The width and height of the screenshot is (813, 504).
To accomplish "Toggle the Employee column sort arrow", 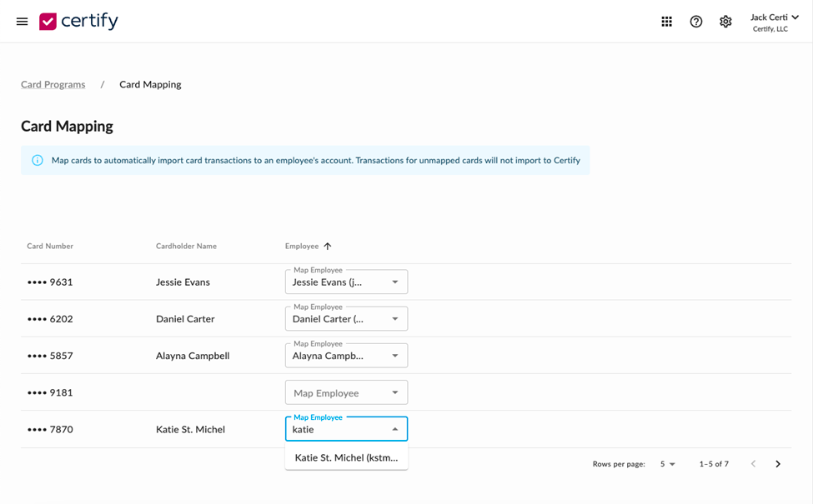I will click(x=327, y=246).
